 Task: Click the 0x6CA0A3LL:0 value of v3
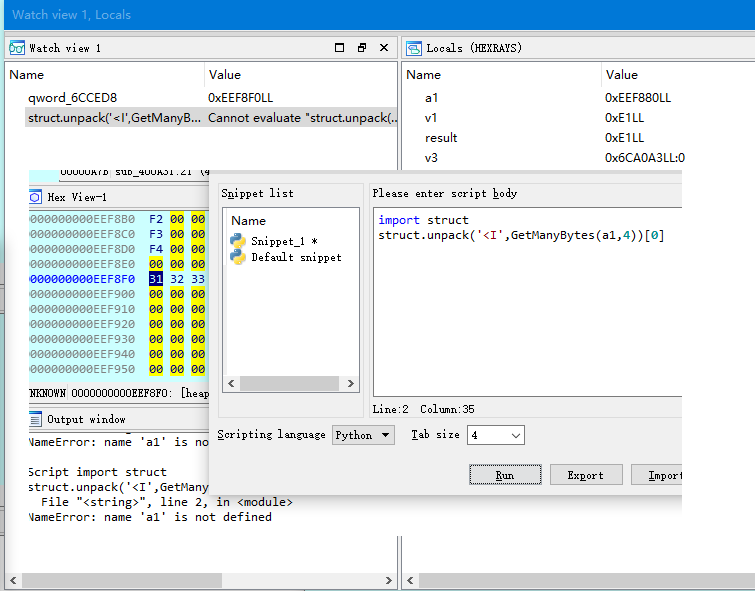pyautogui.click(x=645, y=158)
